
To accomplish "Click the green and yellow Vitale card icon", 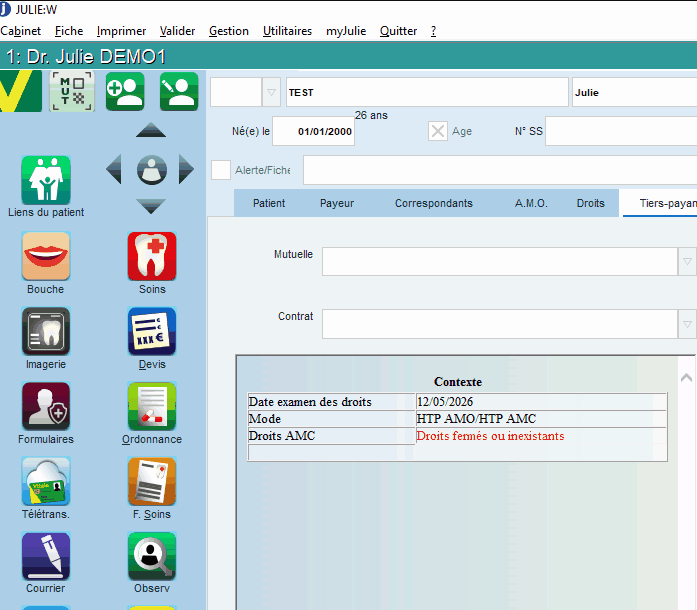I will 20,91.
